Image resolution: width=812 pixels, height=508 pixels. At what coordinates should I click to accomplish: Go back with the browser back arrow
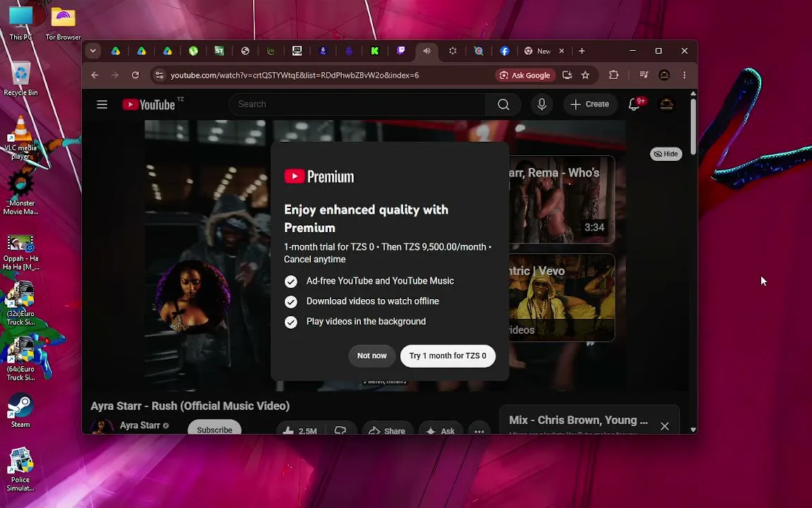(x=94, y=75)
